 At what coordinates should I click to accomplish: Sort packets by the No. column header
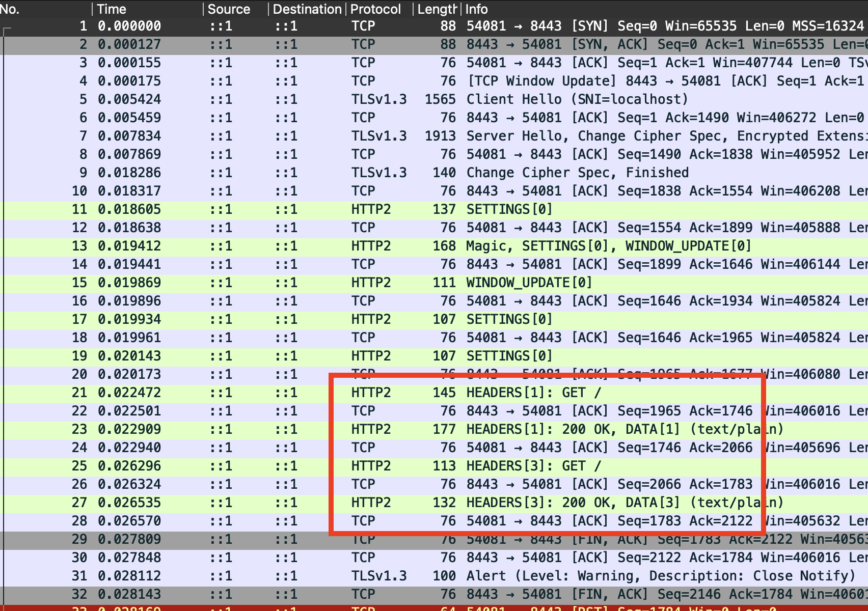[x=46, y=9]
